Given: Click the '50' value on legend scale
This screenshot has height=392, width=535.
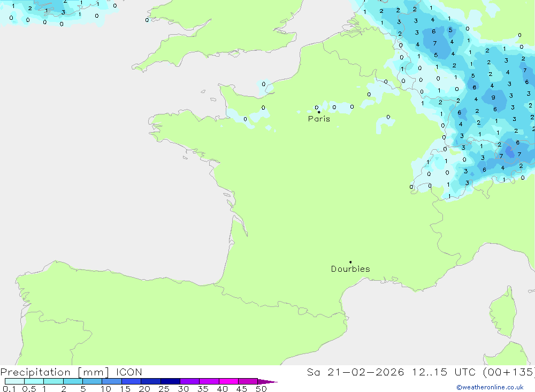Looking at the screenshot, I should 261,389.
